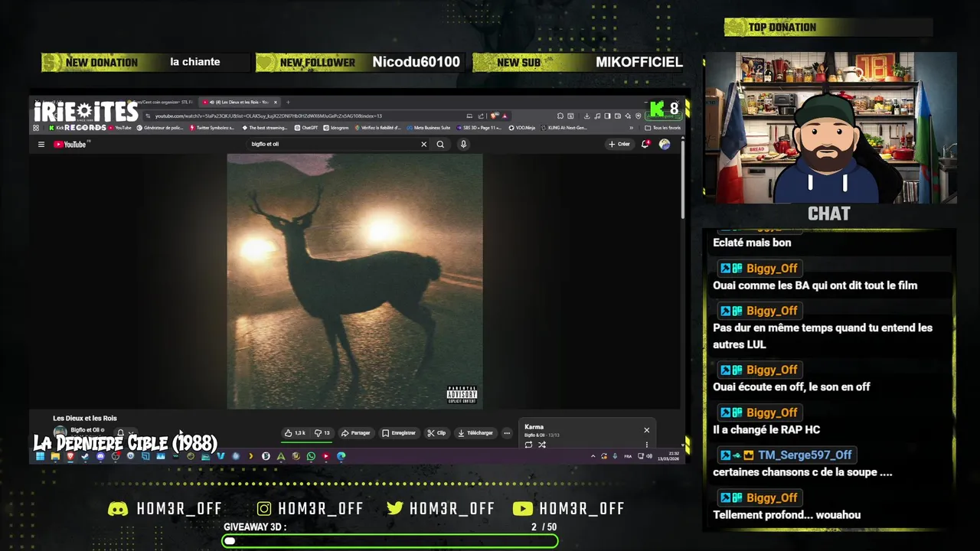The height and width of the screenshot is (551, 980).
Task: Click the album cover video player
Action: [x=354, y=281]
